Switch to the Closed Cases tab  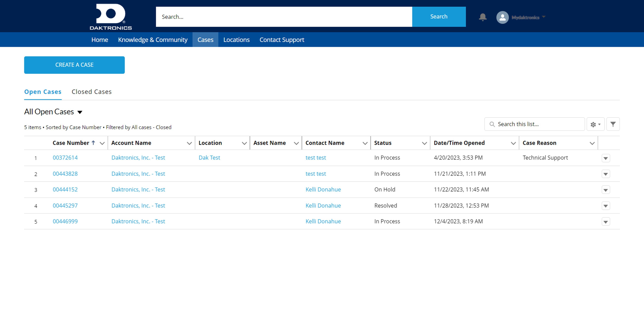click(x=92, y=92)
